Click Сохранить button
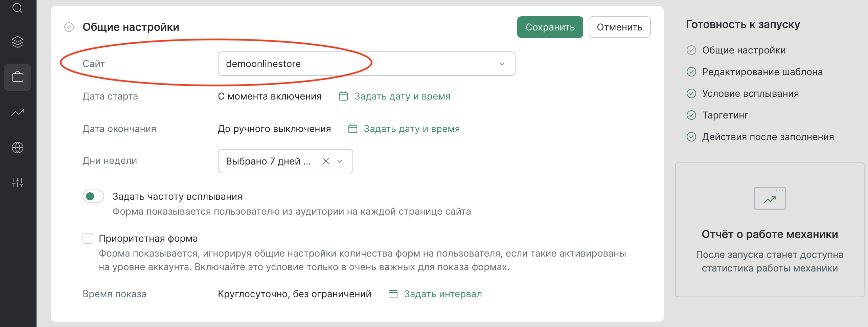 tap(550, 27)
